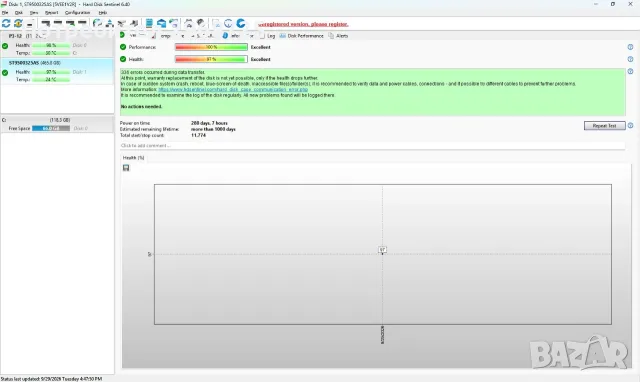The height and width of the screenshot is (382, 640).
Task: Click the Power on time label
Action: [x=135, y=123]
